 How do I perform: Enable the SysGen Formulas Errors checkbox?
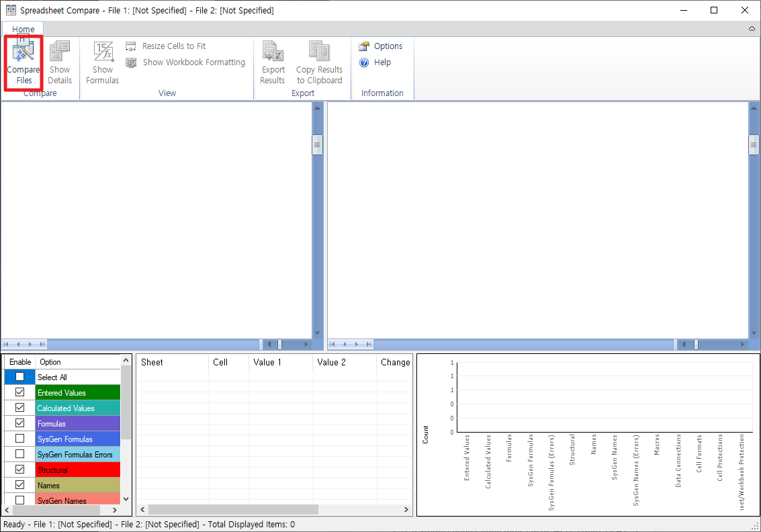20,454
